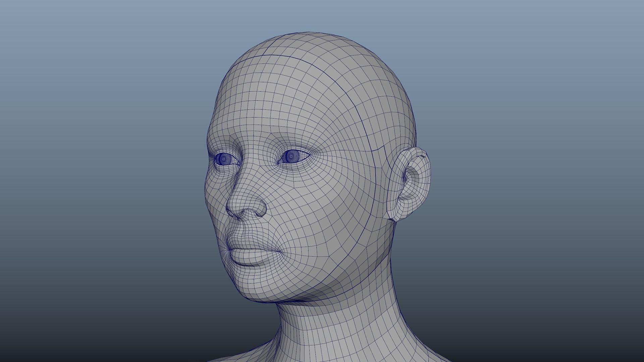Click the nose tip of the model
Screen dimensions: 644x362
236,204
